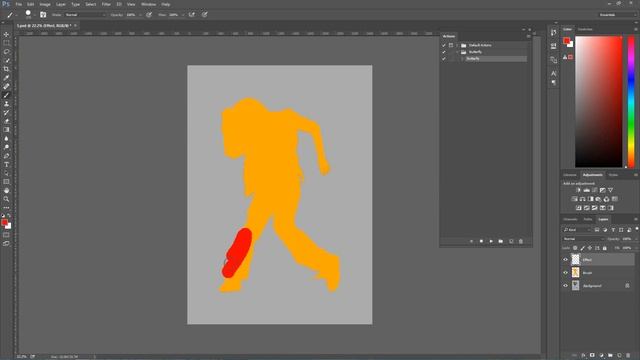Select the Clone Stamp tool

6,104
